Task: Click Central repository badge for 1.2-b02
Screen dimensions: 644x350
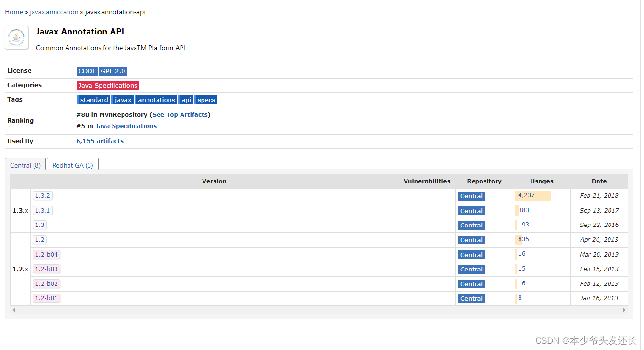Action: coord(471,284)
